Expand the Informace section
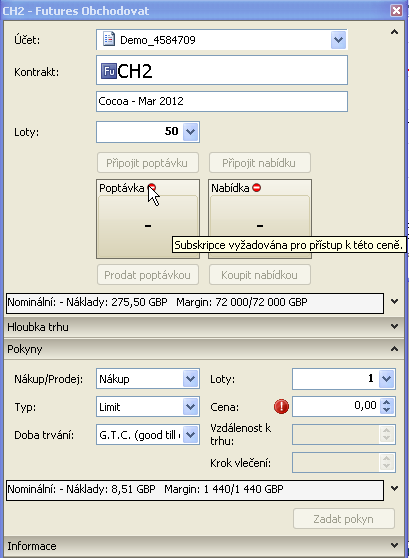 (394, 545)
